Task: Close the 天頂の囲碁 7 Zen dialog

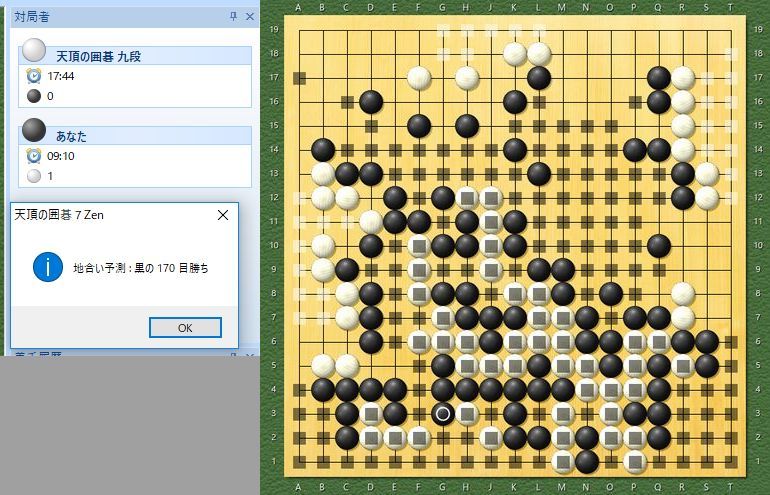Action: click(x=222, y=215)
